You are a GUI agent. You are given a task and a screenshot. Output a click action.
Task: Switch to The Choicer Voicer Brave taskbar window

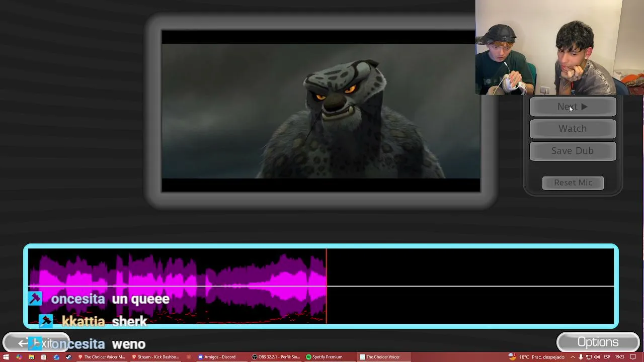(x=101, y=357)
